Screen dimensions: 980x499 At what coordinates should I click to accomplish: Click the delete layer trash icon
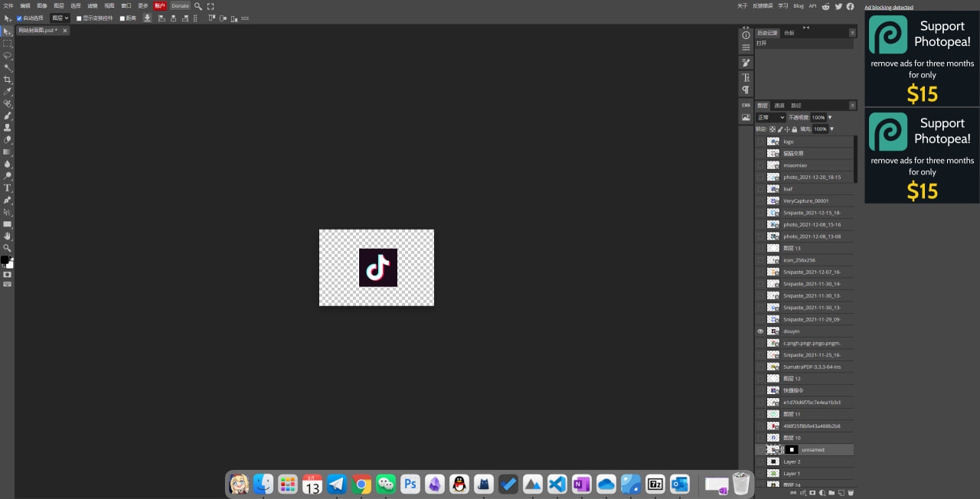850,492
